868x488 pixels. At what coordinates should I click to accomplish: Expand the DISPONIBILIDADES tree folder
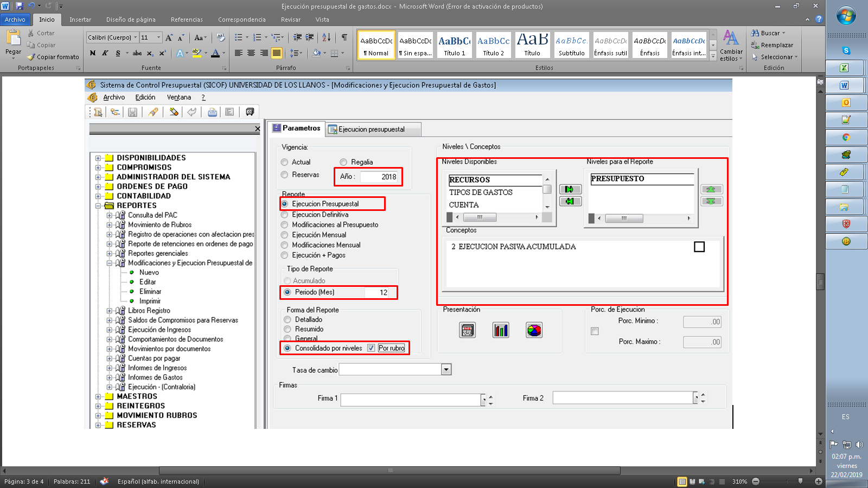coord(98,158)
